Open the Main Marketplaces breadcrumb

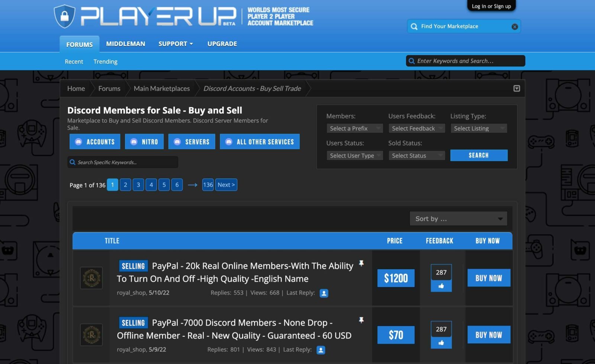pos(162,88)
